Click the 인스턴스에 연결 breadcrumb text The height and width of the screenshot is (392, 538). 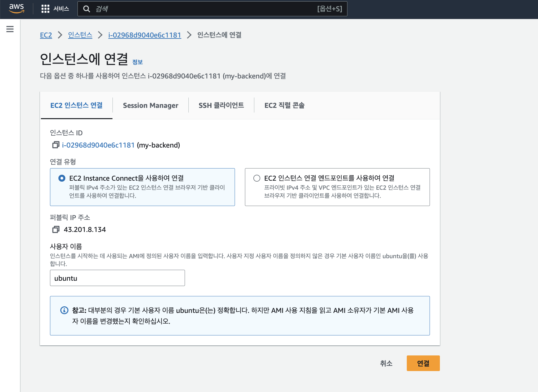coord(219,35)
